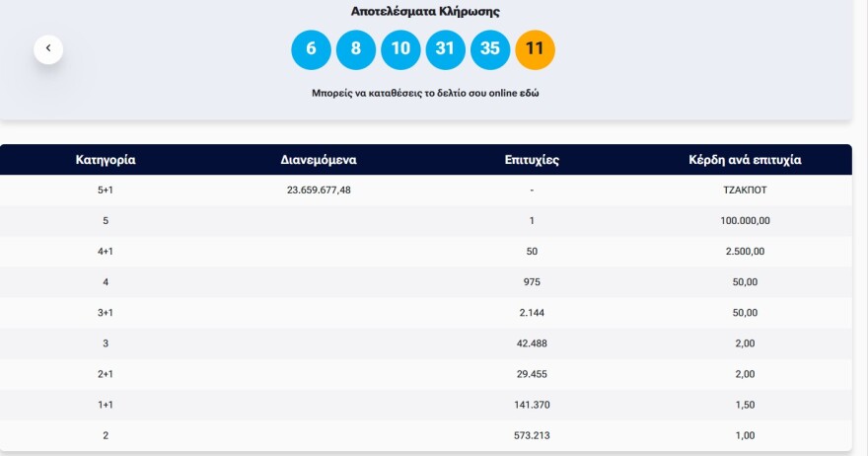Click the Αποτελέσματα Κλήρωσης heading

[425, 12]
